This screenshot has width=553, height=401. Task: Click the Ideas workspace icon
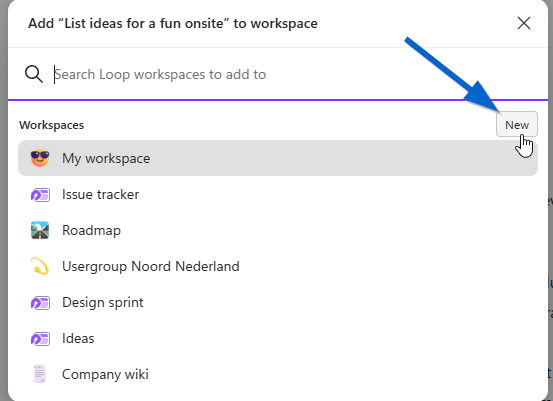click(x=40, y=338)
